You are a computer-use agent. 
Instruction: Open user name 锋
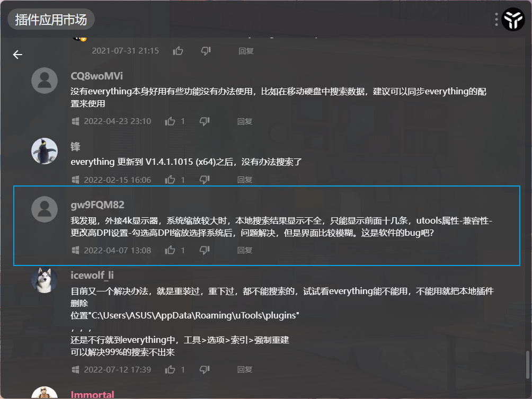point(75,147)
